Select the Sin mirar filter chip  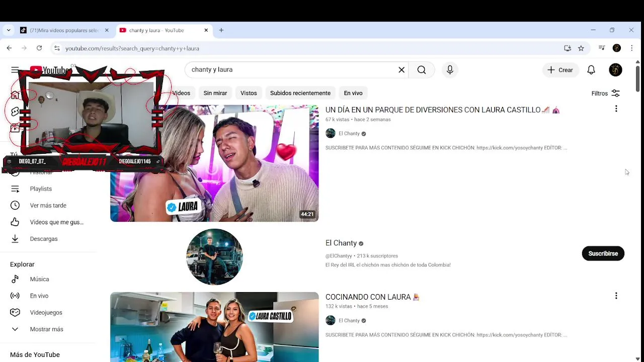pos(215,93)
